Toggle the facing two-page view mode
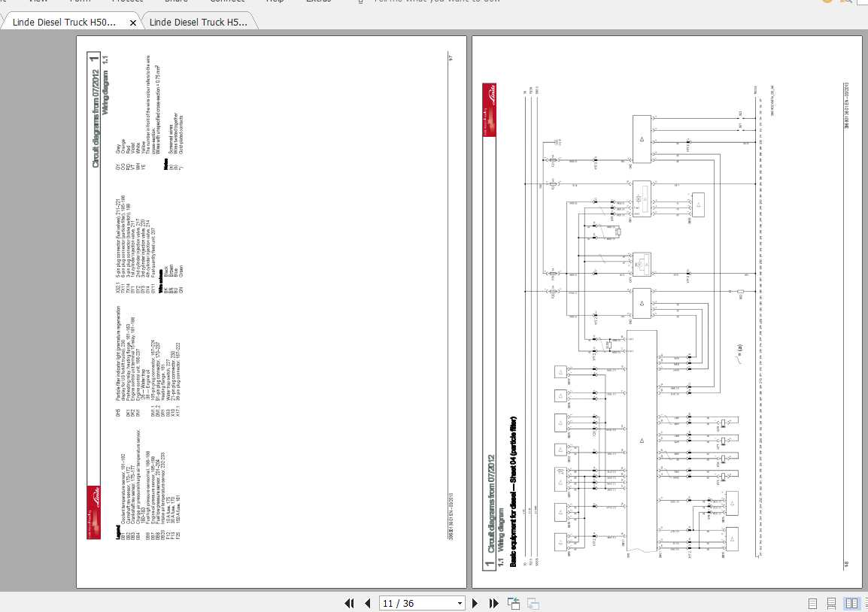The width and height of the screenshot is (868, 612). (x=851, y=603)
